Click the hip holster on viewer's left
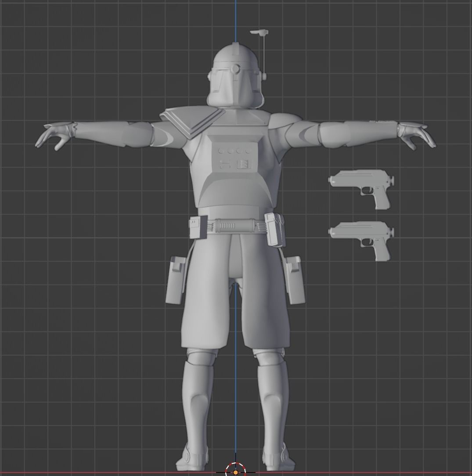 [176, 280]
